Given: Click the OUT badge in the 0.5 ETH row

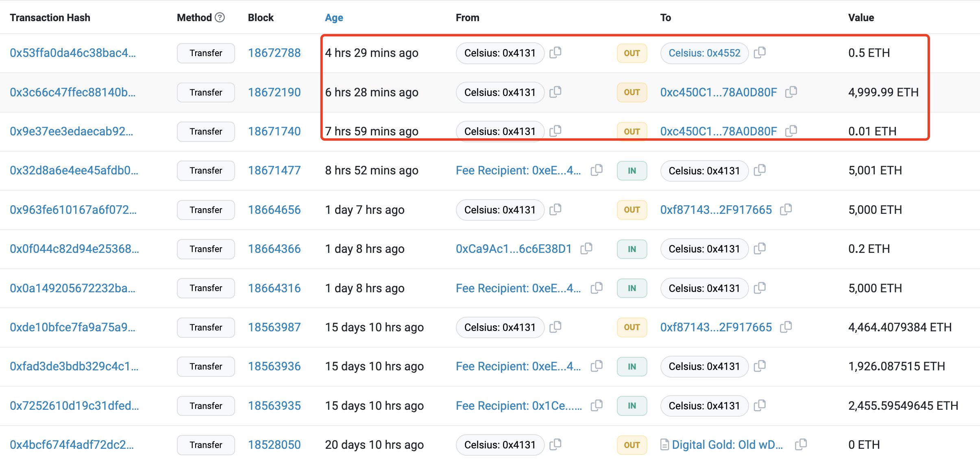Looking at the screenshot, I should (632, 53).
